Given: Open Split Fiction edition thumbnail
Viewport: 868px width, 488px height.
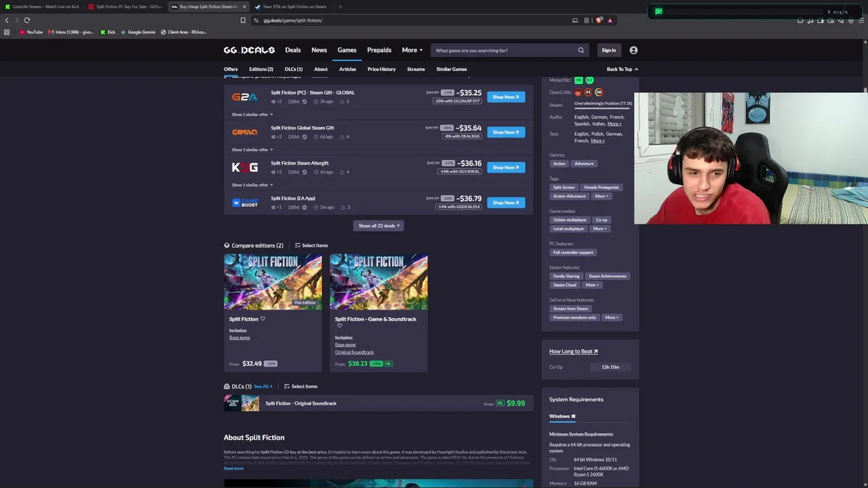Looking at the screenshot, I should click(x=273, y=282).
